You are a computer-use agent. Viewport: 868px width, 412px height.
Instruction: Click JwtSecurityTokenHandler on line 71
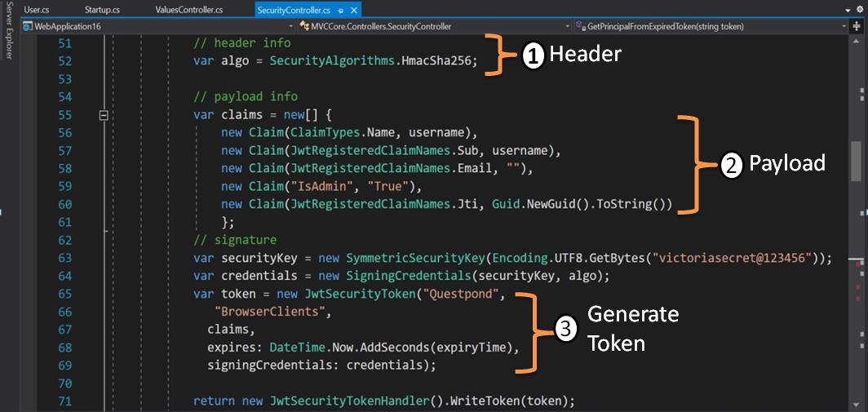[x=350, y=401]
